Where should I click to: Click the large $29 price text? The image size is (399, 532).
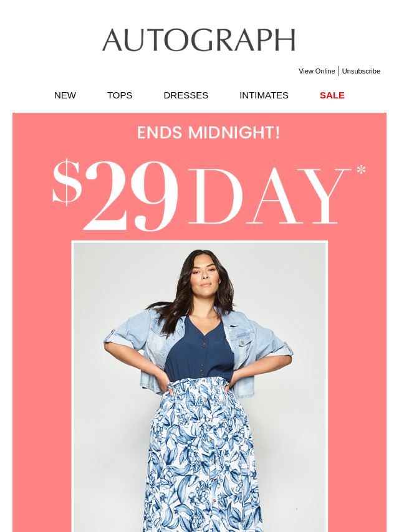point(115,195)
